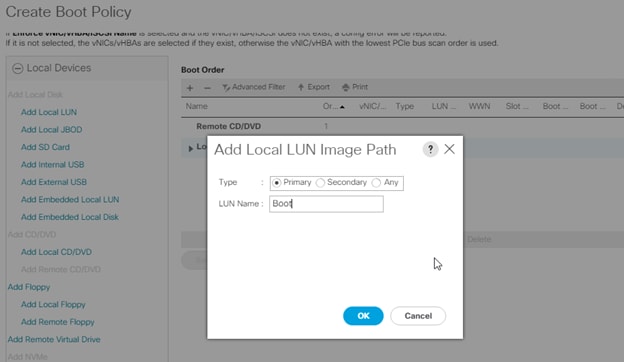Click the Add Local JBOD link

52,130
